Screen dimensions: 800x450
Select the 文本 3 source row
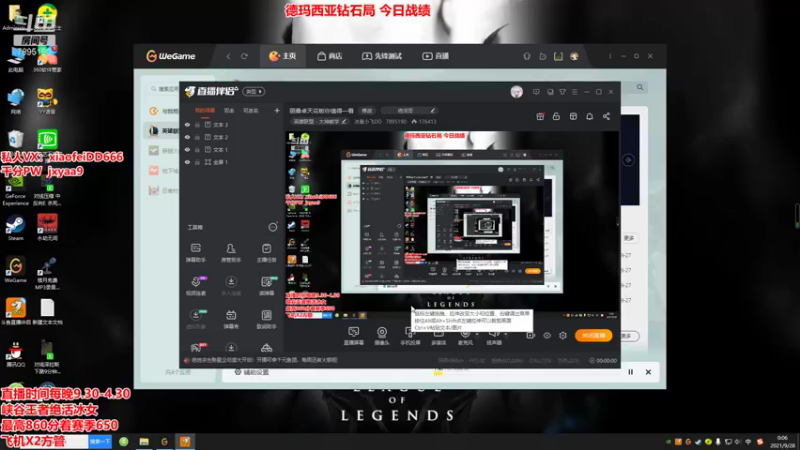232,124
